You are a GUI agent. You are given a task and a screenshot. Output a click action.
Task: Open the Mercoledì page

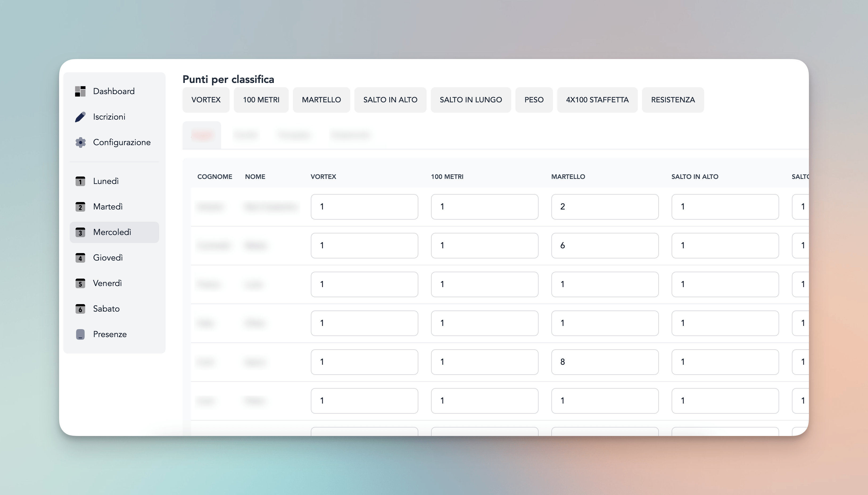112,232
